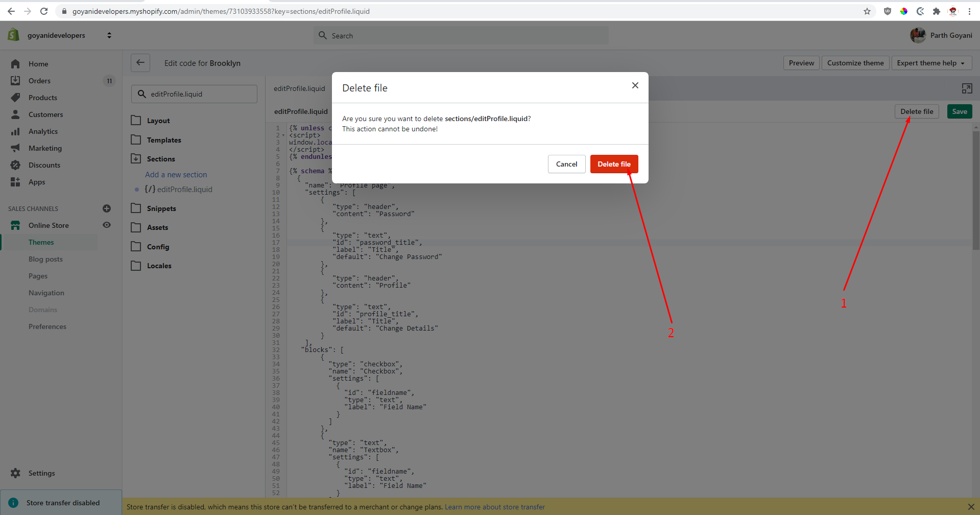Open Products in the sidebar
This screenshot has height=515, width=980.
(43, 98)
